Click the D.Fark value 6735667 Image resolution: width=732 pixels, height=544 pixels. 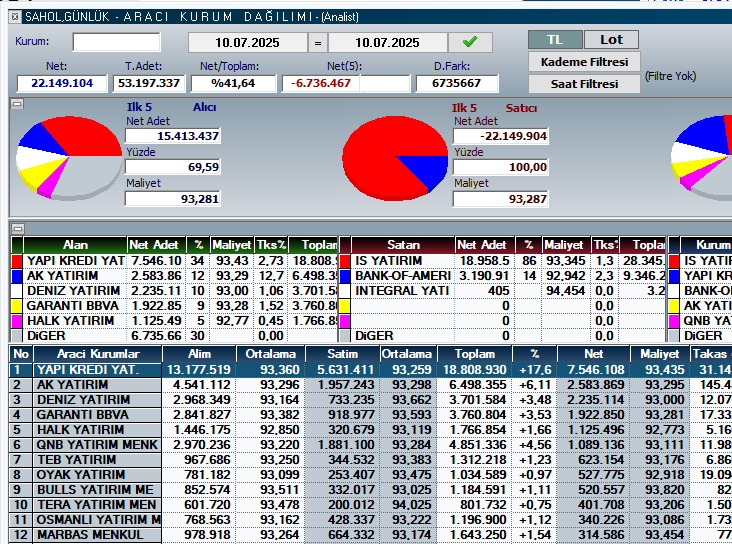coord(457,83)
